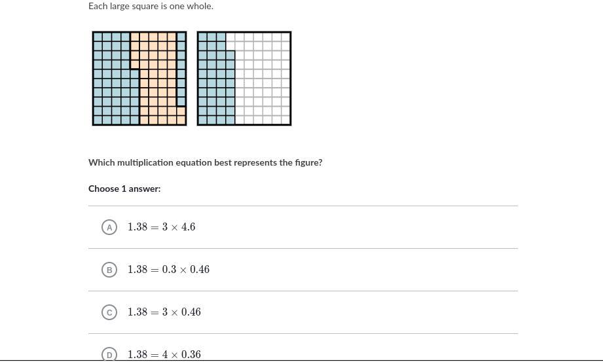Click the left blue region of first square
The height and width of the screenshot is (364, 603).
[x=111, y=79]
